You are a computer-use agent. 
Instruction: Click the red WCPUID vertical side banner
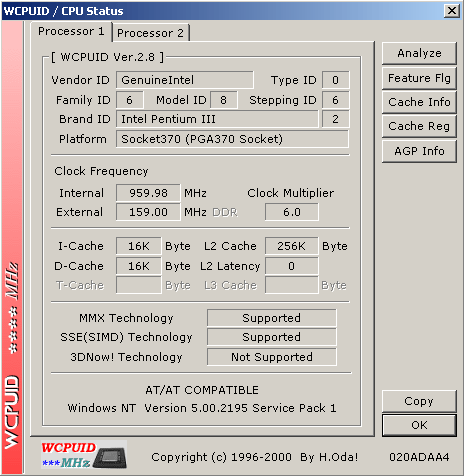[x=12, y=247]
